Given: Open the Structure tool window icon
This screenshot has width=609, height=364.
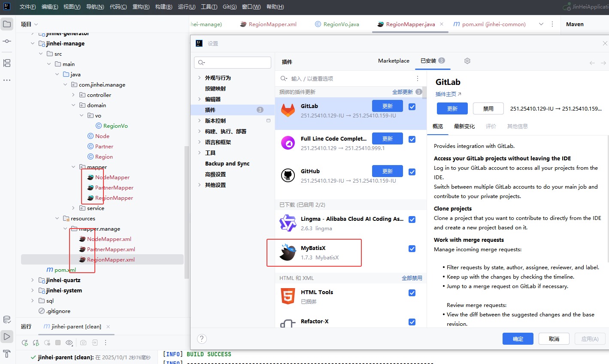Looking at the screenshot, I should pos(7,63).
